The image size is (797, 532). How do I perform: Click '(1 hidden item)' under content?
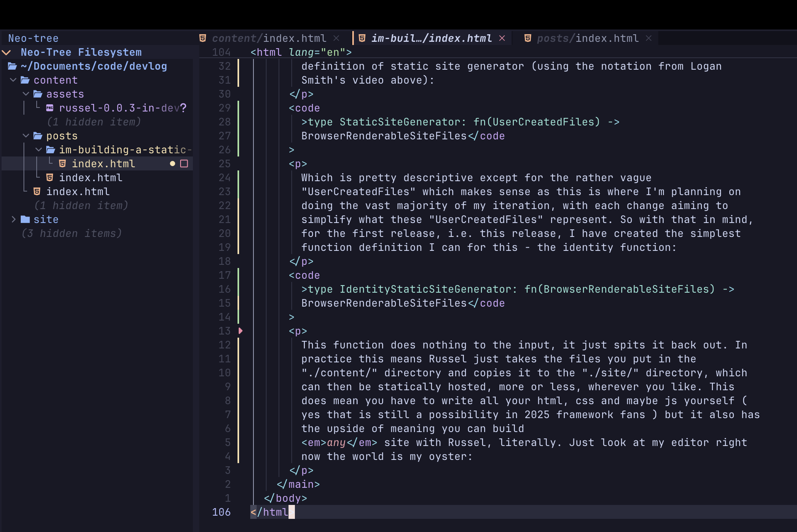[x=81, y=205]
